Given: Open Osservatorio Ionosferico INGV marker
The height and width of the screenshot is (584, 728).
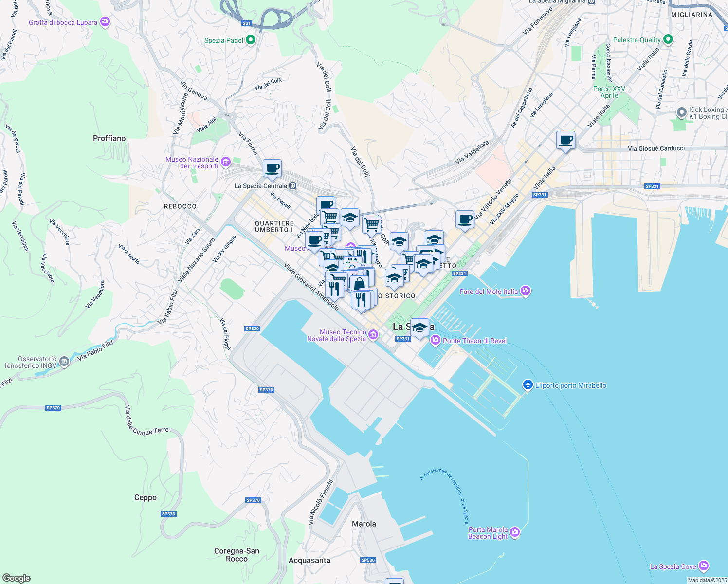Looking at the screenshot, I should (64, 362).
